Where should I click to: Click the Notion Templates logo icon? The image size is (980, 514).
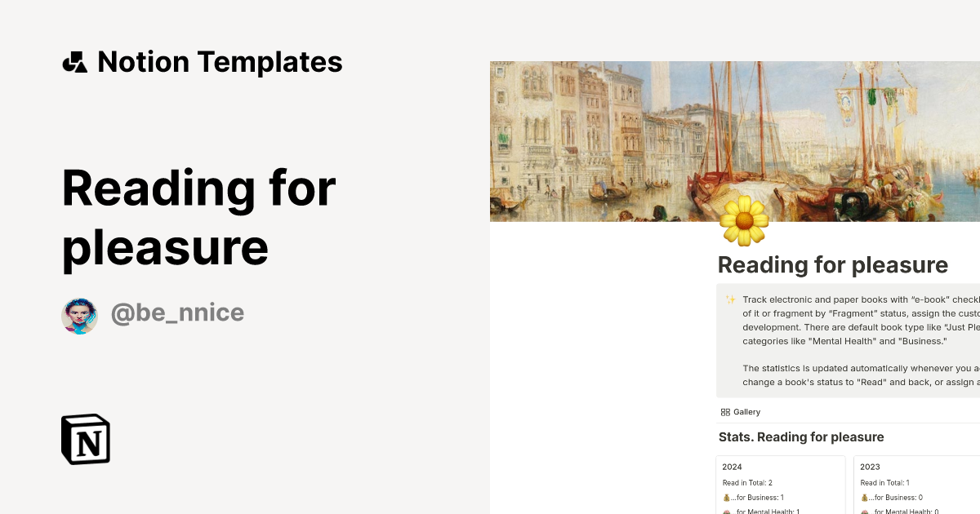(x=76, y=61)
